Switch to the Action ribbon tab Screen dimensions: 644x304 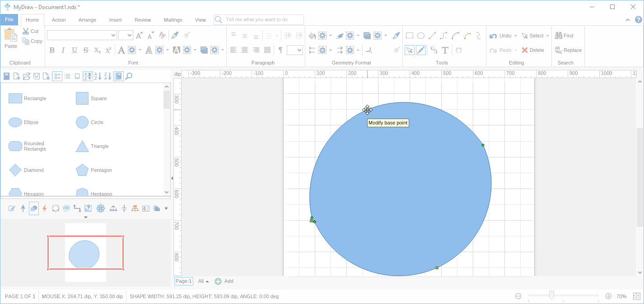59,20
